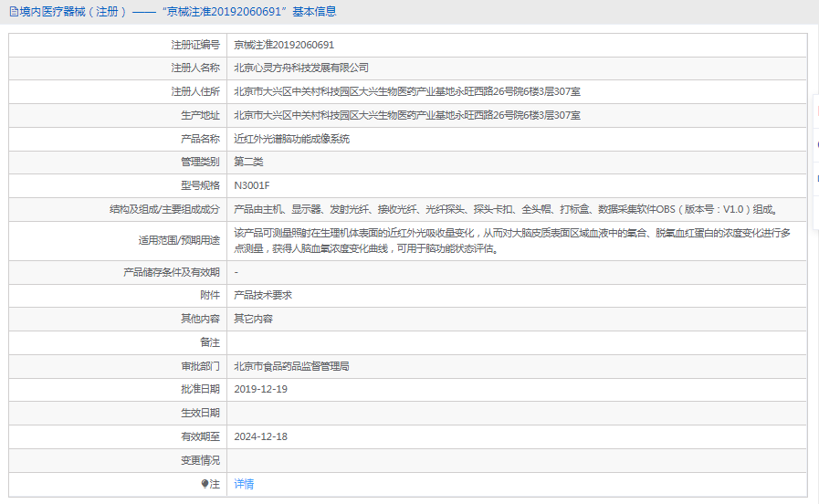Click the 有效期至 row label

pos(200,436)
